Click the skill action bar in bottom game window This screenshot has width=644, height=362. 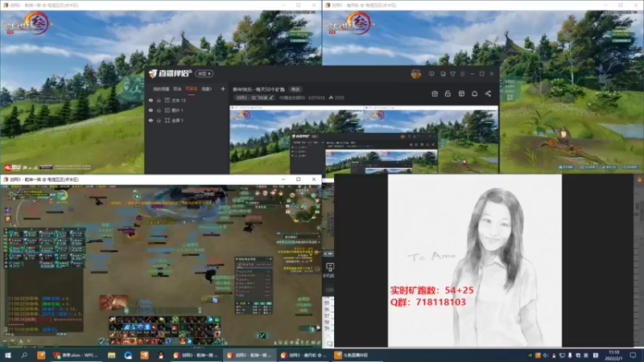click(x=165, y=330)
